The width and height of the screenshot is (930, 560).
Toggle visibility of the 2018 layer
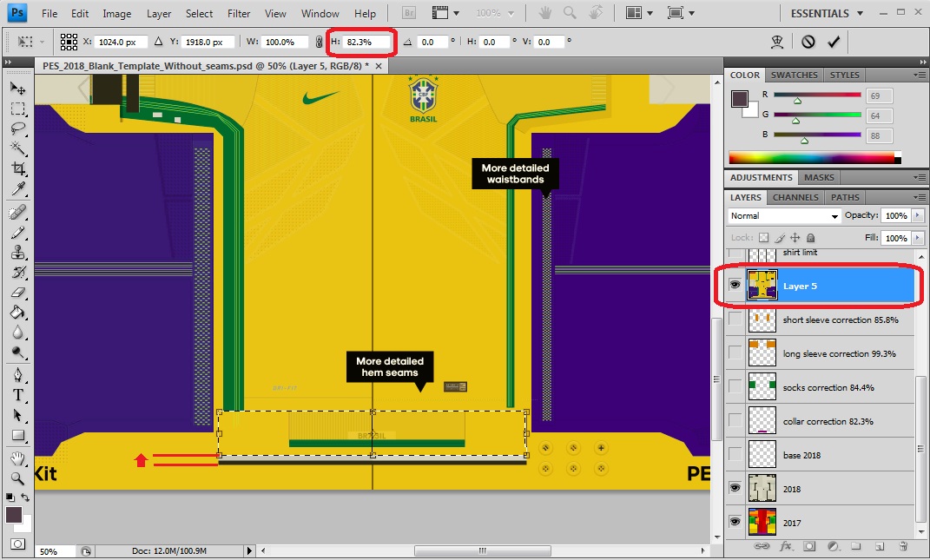[x=735, y=488]
